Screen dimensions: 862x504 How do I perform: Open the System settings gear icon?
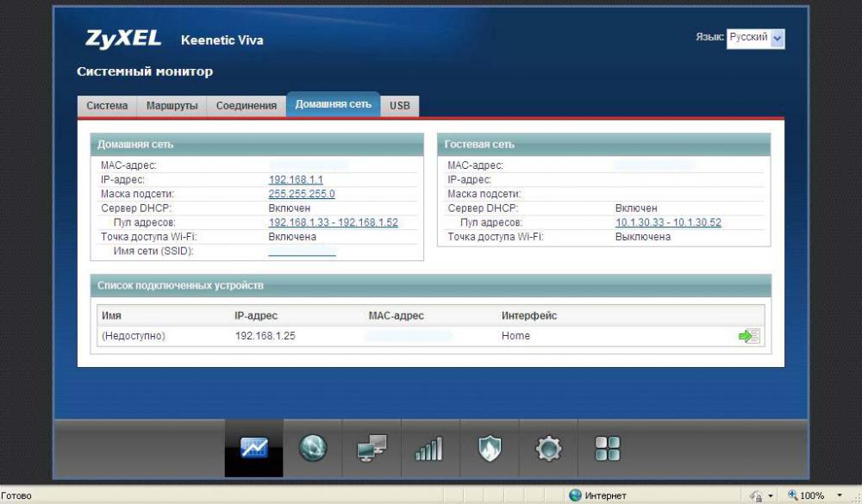coord(548,448)
